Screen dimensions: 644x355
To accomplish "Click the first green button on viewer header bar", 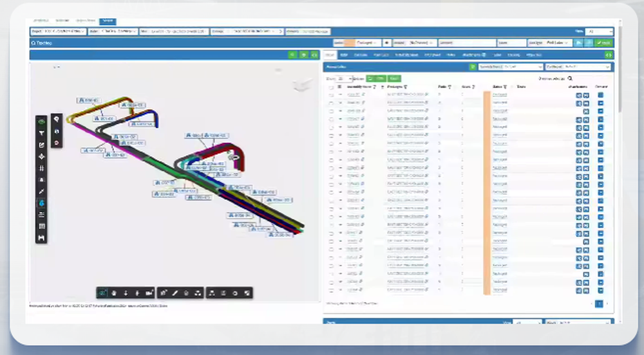I will tap(292, 55).
